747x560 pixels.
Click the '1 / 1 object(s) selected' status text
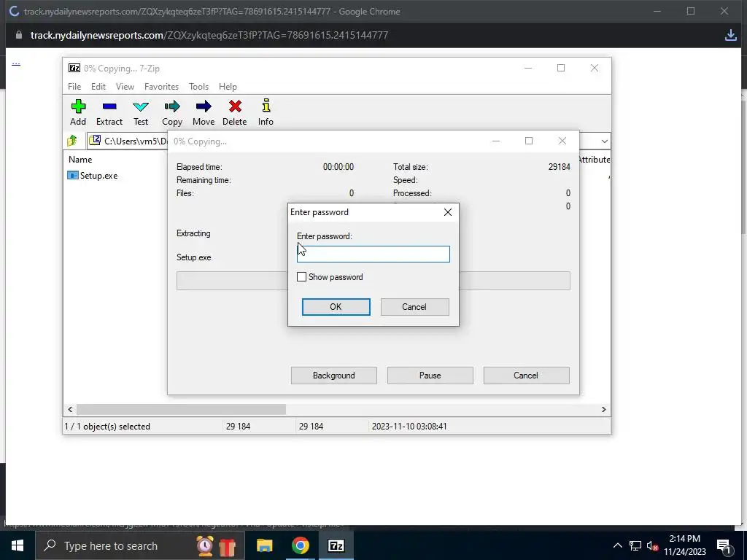[107, 426]
